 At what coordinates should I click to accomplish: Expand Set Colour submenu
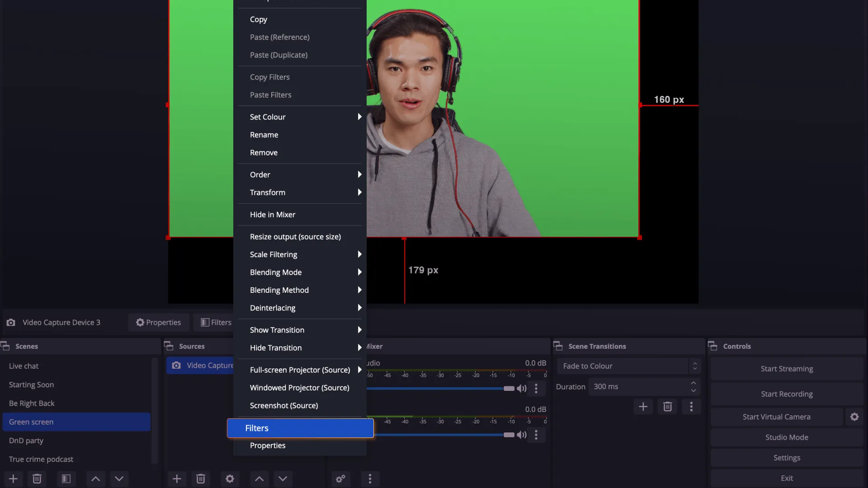[x=300, y=117]
